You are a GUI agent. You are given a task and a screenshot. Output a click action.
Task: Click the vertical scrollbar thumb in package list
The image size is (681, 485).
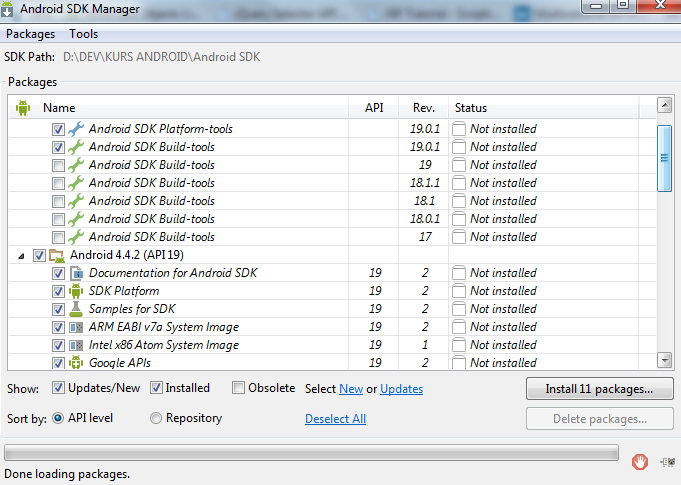click(664, 158)
